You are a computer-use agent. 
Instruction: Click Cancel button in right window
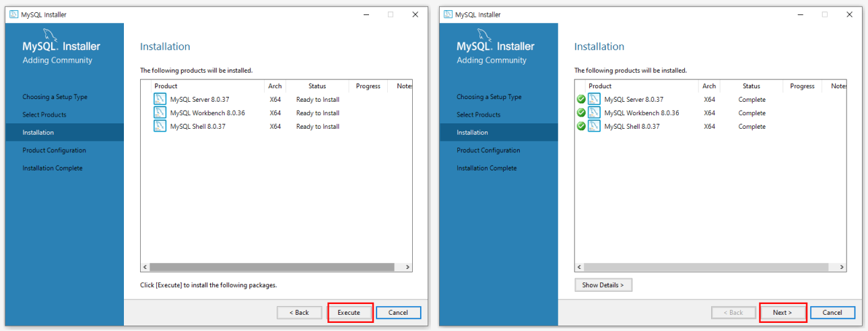[832, 312]
